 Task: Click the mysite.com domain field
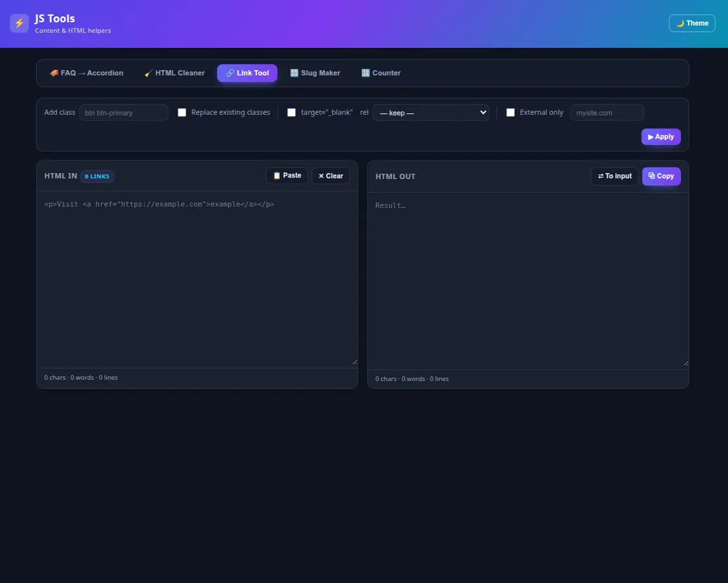607,113
